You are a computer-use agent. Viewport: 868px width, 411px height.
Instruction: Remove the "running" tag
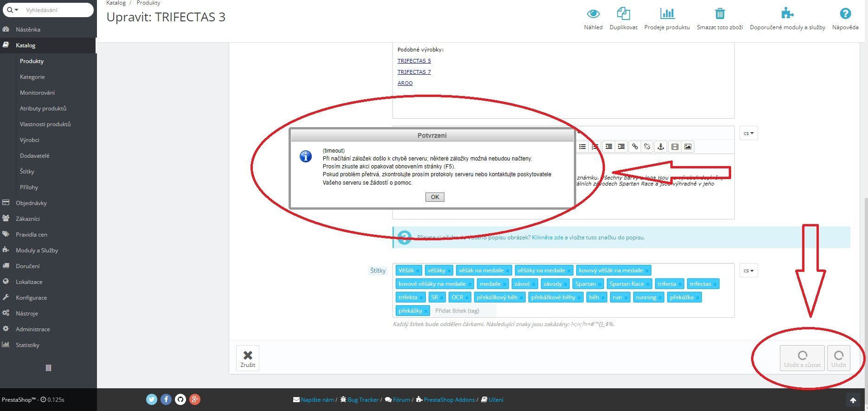660,298
